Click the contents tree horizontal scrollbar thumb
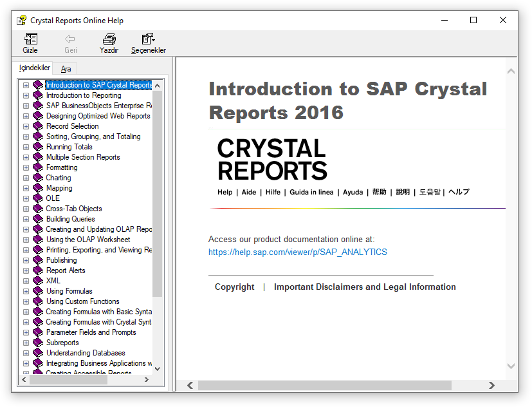This screenshot has height=407, width=532. pos(69,380)
